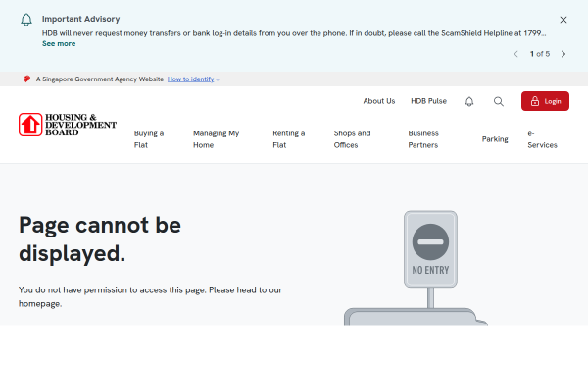Screen dimensions: 588x368
Task: Go to previous advisory with left chevron
Action: tap(516, 54)
